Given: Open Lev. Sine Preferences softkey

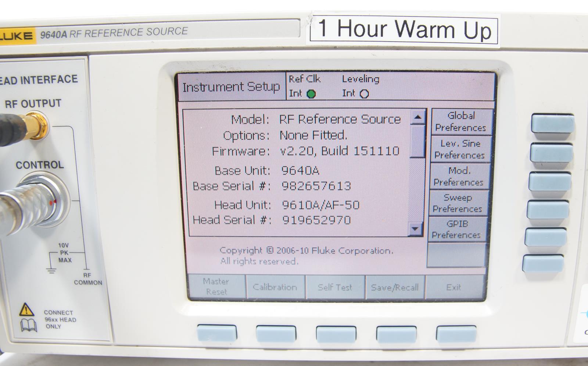Looking at the screenshot, I should [x=460, y=149].
